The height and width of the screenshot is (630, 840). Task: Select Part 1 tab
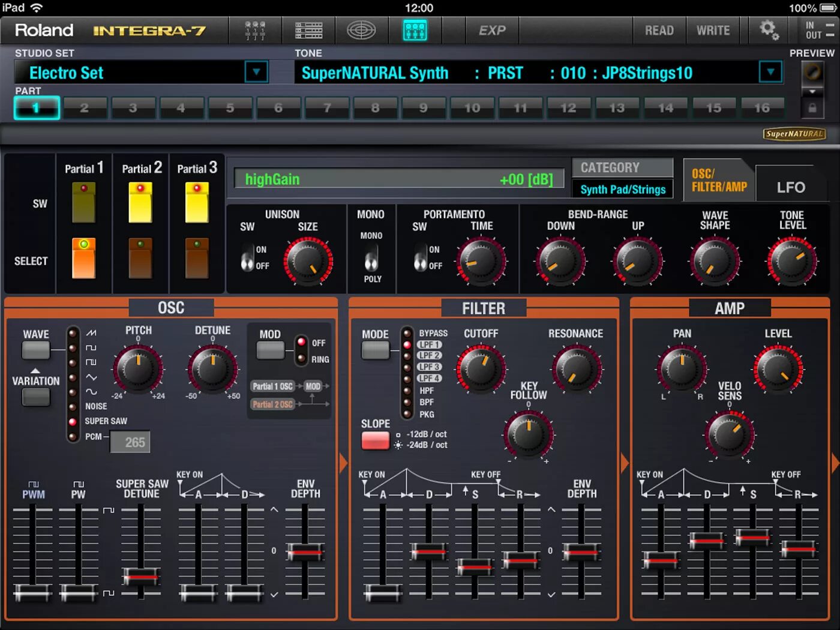pos(37,108)
